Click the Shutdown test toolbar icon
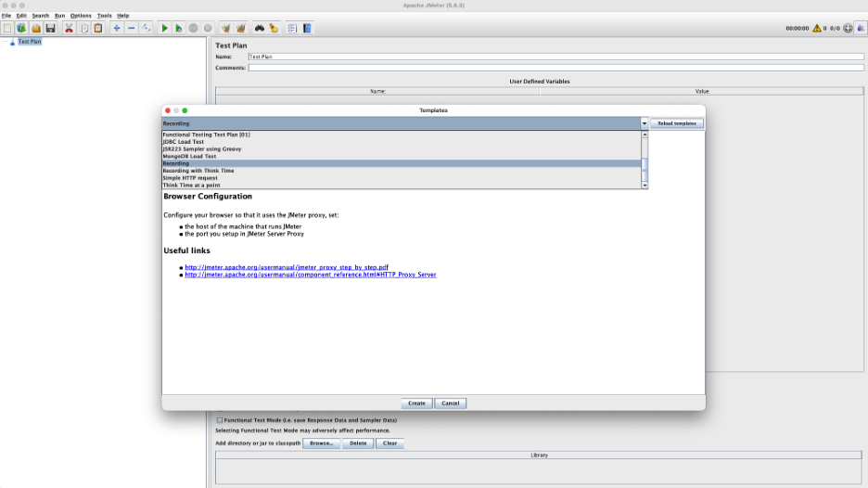 click(x=208, y=28)
